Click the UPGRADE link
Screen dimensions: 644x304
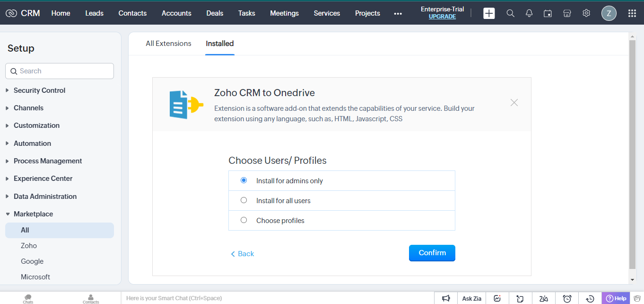pos(442,17)
